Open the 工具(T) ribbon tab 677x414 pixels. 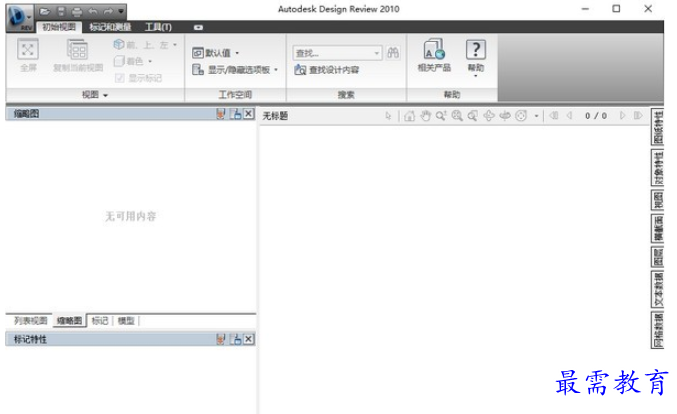(x=158, y=27)
